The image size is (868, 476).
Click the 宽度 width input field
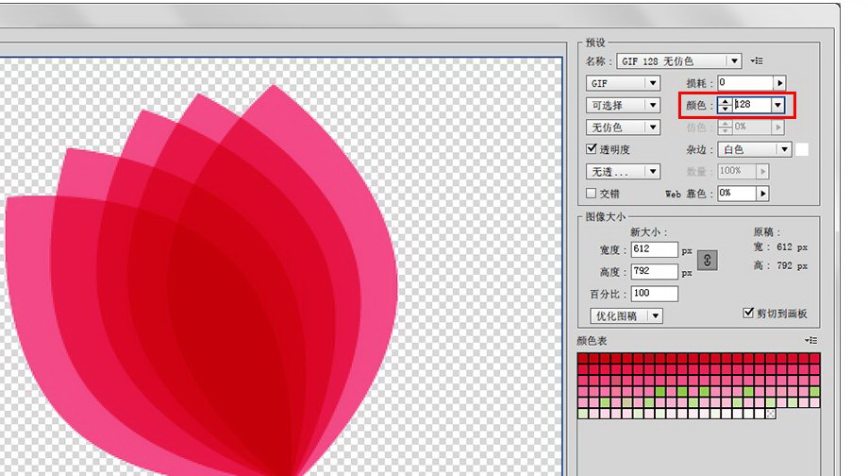click(x=654, y=249)
